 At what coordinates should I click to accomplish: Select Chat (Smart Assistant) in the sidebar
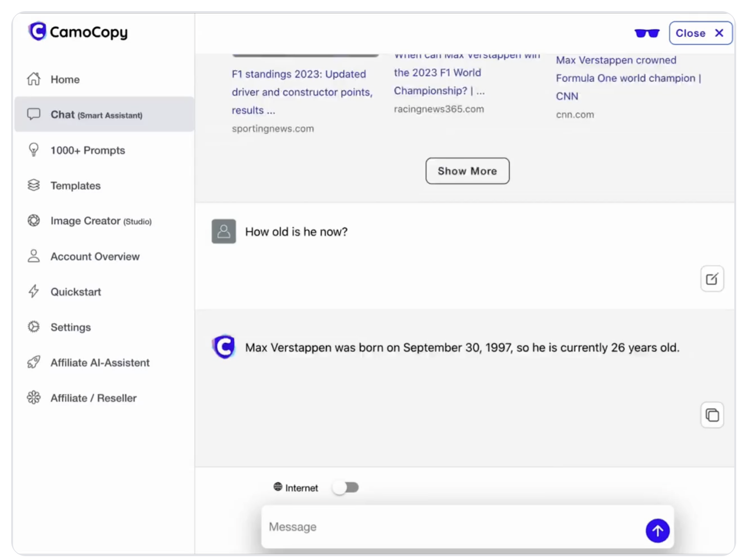pyautogui.click(x=96, y=115)
